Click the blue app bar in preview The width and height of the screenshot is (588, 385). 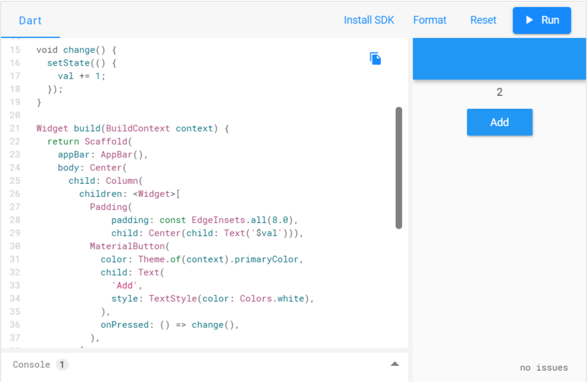(499, 58)
